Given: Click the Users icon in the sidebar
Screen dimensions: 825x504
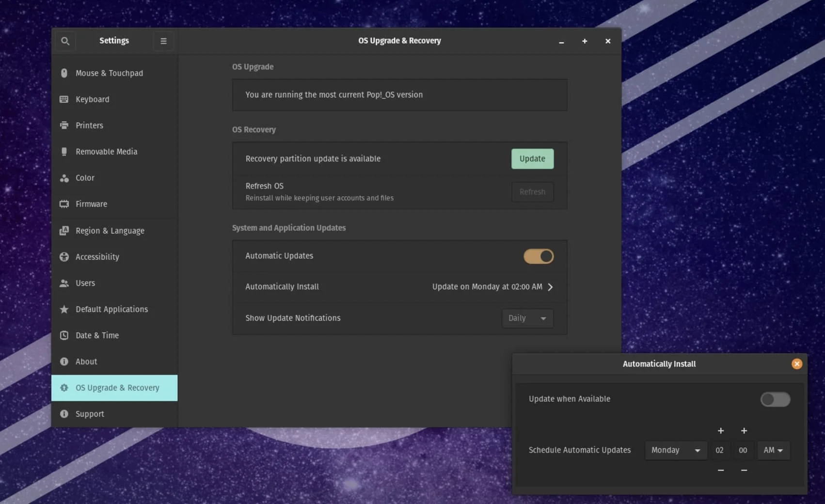Looking at the screenshot, I should (x=64, y=283).
